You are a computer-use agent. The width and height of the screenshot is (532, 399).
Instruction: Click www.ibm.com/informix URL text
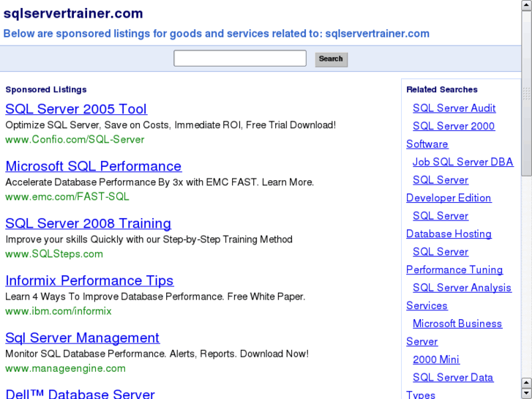pyautogui.click(x=59, y=311)
